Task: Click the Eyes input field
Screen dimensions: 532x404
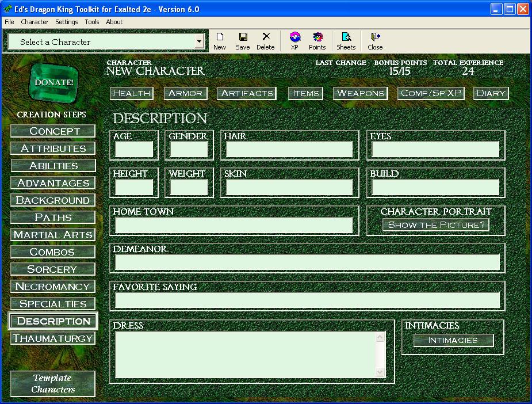Action: (x=435, y=150)
